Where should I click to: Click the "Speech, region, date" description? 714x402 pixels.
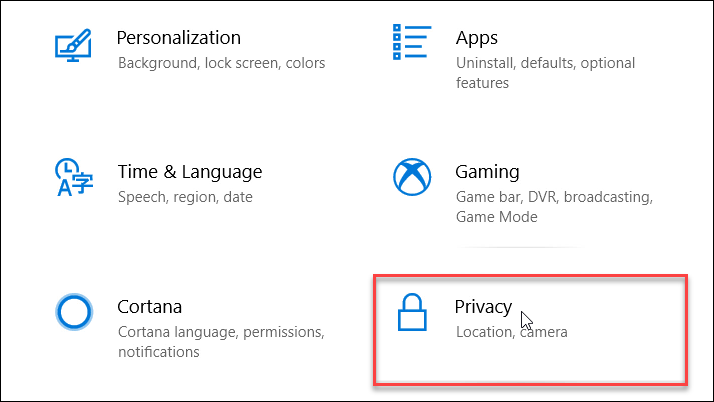click(x=183, y=197)
